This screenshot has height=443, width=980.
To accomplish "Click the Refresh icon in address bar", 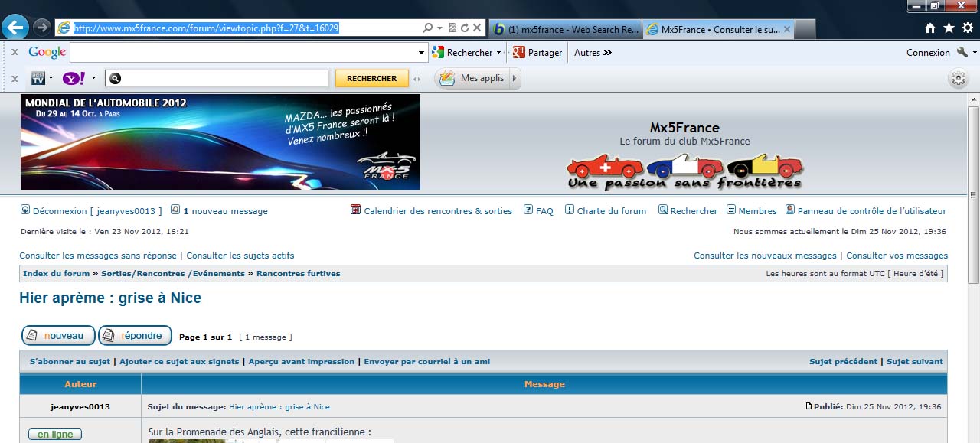I will pyautogui.click(x=464, y=28).
